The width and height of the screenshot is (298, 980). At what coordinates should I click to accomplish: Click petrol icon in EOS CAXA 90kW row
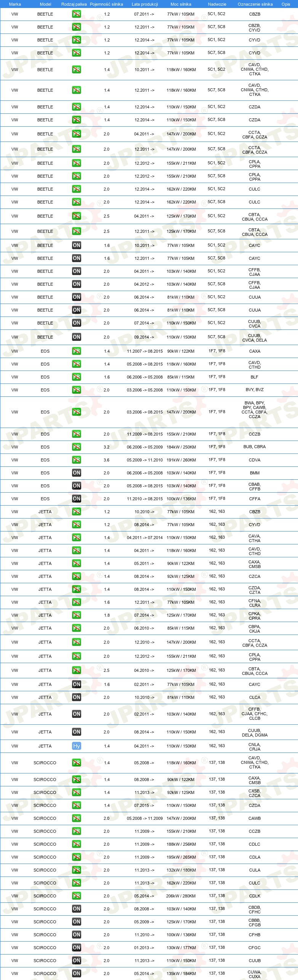pos(77,351)
